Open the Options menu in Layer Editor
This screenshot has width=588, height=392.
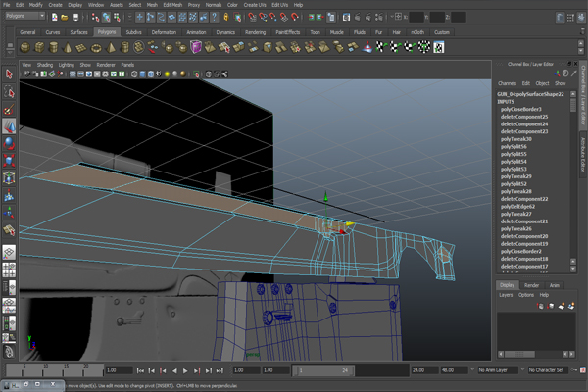pyautogui.click(x=525, y=295)
